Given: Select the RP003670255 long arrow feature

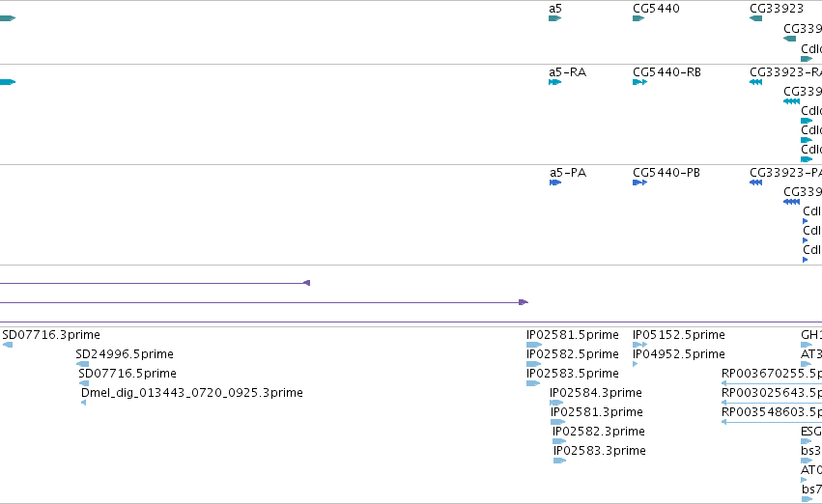Looking at the screenshot, I should pos(772,383).
